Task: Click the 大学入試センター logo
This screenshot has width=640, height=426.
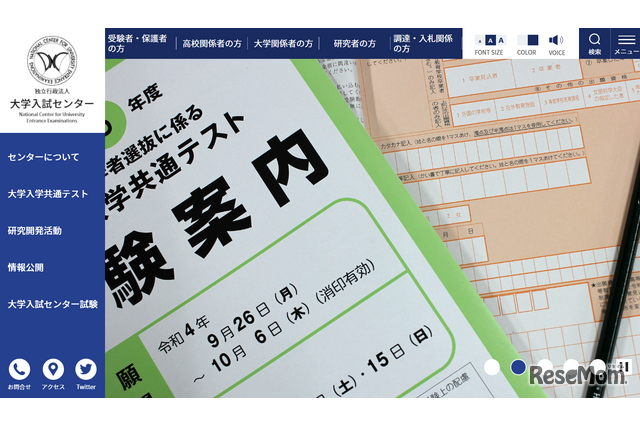Action: [x=52, y=80]
